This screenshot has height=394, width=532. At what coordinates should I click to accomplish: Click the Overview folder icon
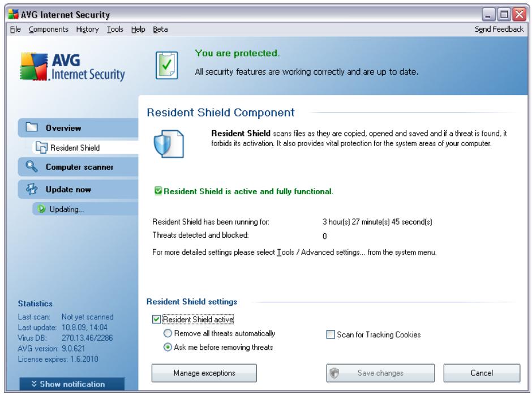tap(32, 127)
